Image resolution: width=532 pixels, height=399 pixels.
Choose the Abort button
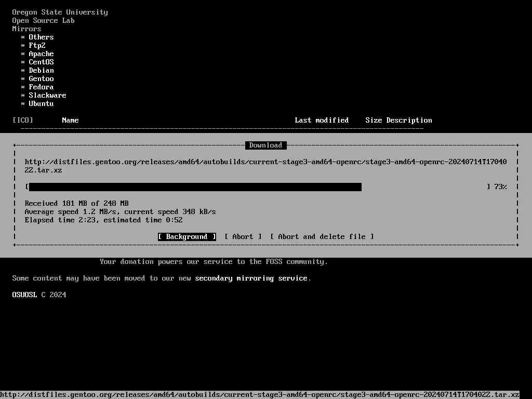[x=243, y=236]
